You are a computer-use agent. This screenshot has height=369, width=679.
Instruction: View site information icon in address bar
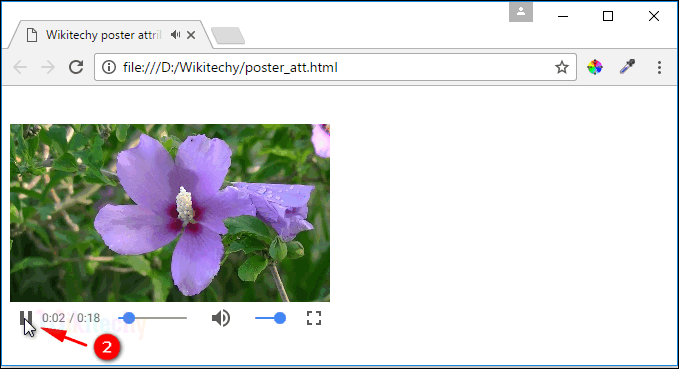point(109,67)
